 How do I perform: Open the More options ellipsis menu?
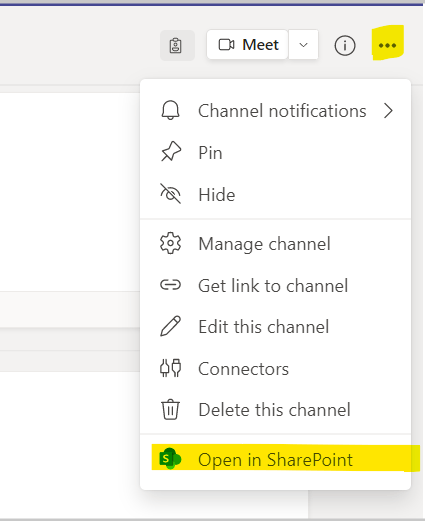tap(387, 45)
